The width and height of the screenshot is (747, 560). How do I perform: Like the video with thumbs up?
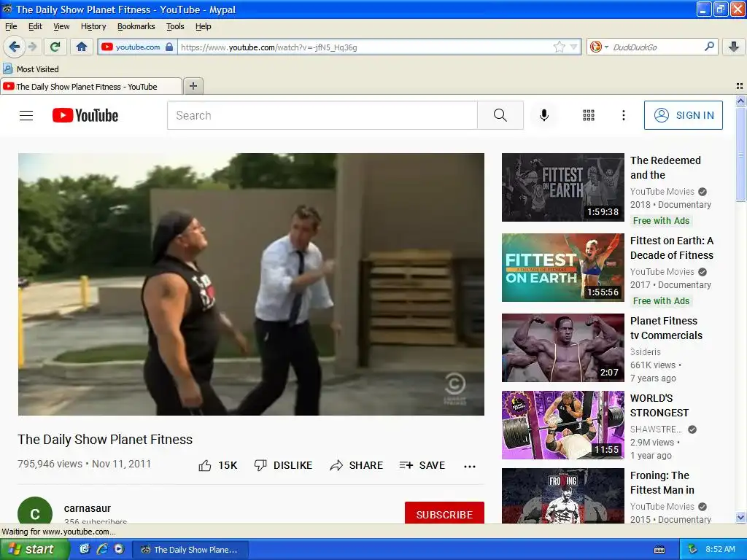(217, 465)
